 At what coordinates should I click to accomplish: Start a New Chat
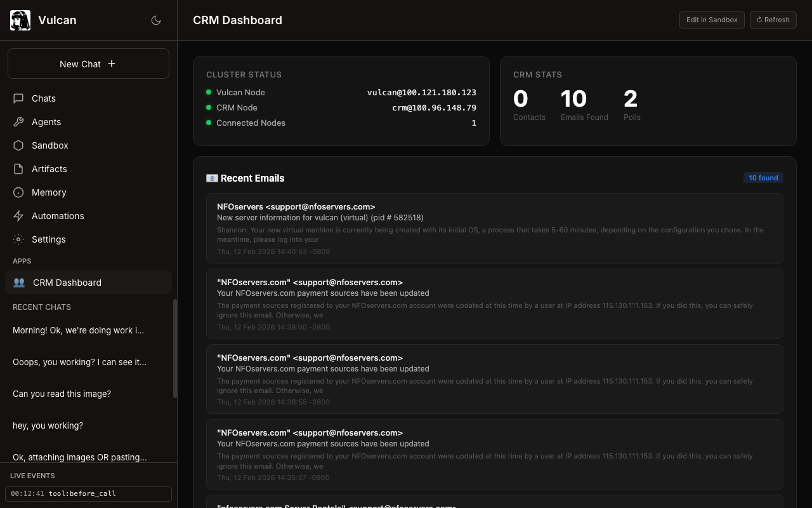88,63
